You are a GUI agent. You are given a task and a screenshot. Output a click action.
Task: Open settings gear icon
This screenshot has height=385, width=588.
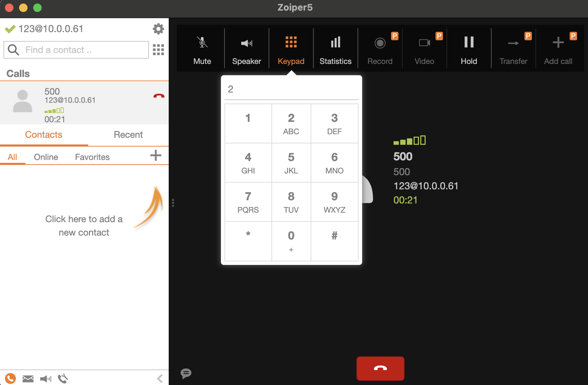tap(158, 29)
